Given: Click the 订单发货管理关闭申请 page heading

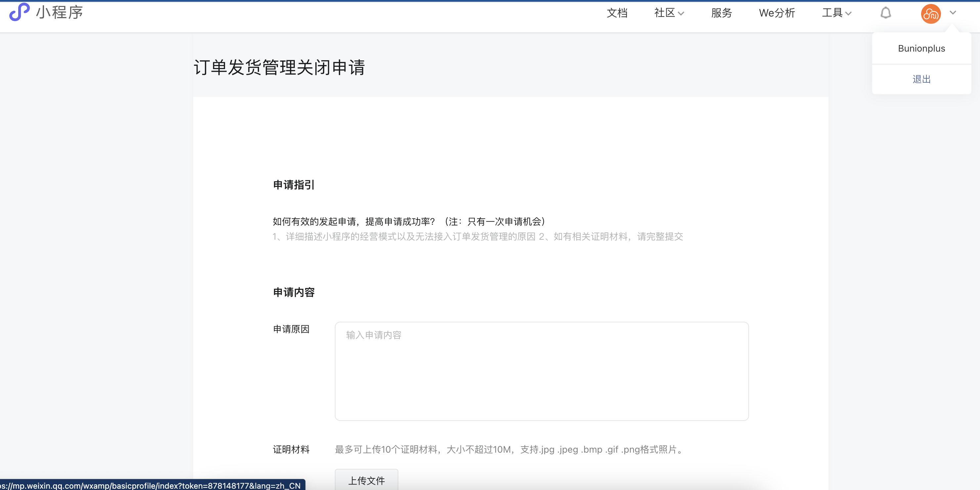Looking at the screenshot, I should [279, 68].
